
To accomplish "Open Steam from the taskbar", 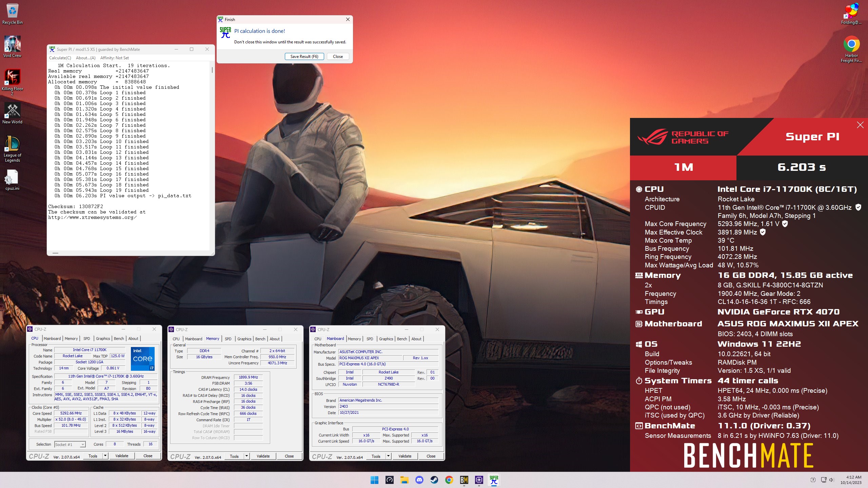I will click(434, 480).
